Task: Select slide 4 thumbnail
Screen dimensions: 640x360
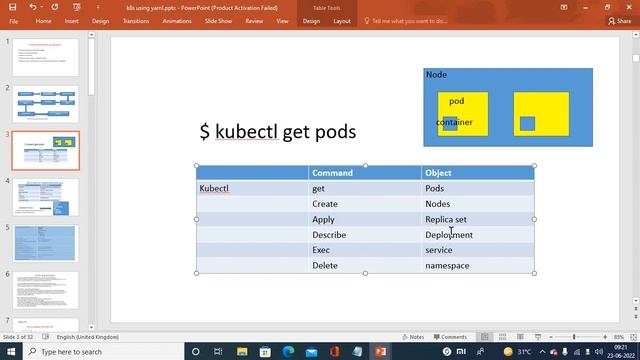Action: (45, 197)
